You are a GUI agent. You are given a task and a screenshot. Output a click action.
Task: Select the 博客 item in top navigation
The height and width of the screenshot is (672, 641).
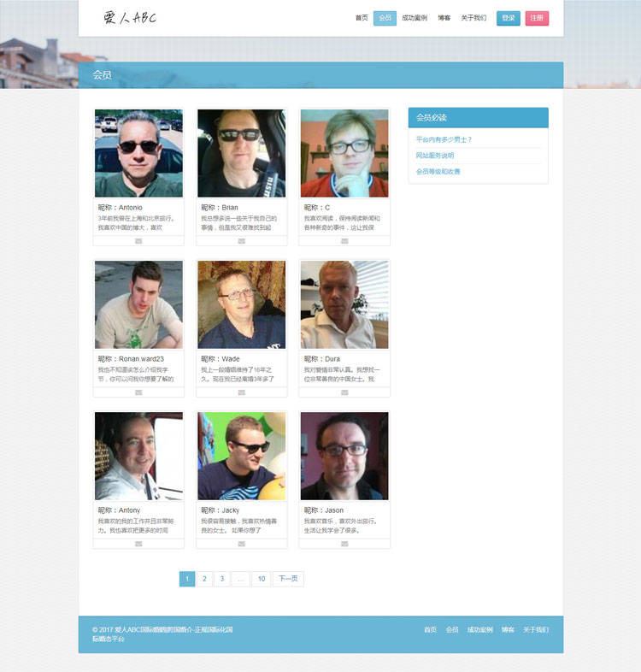click(444, 18)
